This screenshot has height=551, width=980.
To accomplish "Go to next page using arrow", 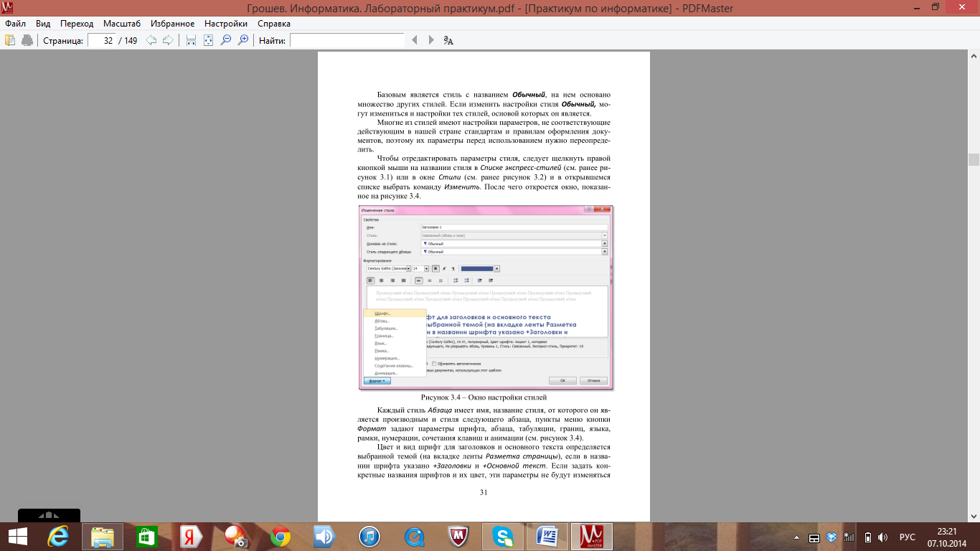I will (168, 40).
